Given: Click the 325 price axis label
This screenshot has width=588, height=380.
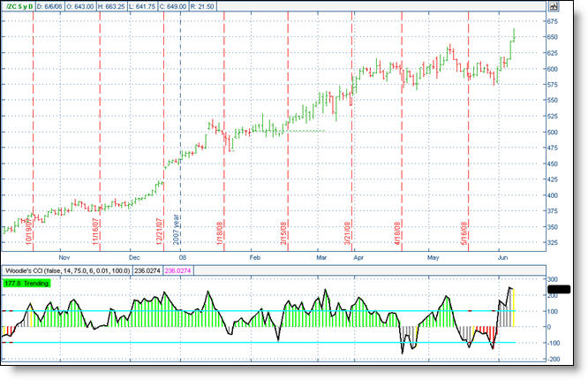Looking at the screenshot, I should 553,243.
